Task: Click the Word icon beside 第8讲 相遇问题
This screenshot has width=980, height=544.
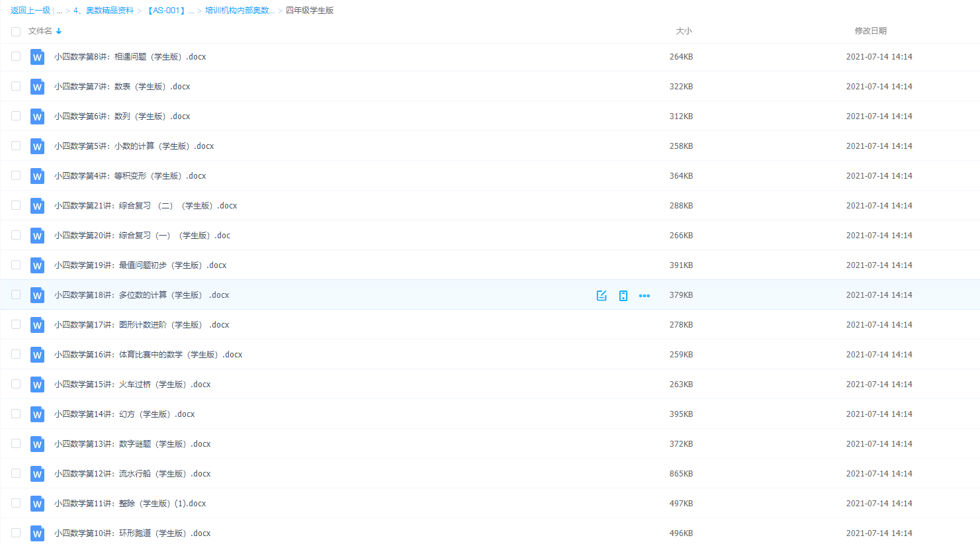Action: point(37,57)
